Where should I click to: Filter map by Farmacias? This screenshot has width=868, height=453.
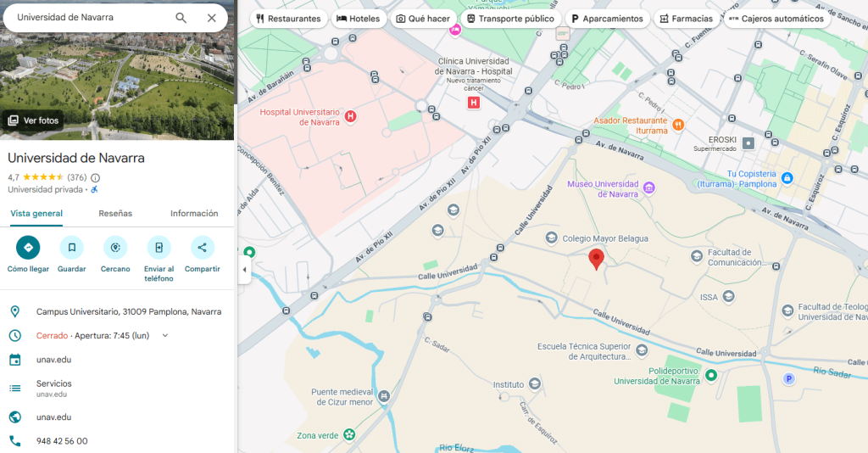click(x=687, y=19)
